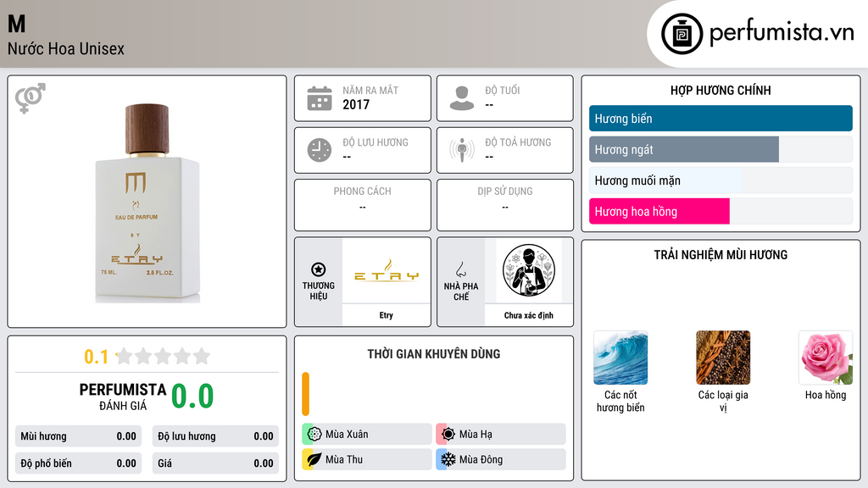
Task: Click the Năm ra mắt label
Action: pyautogui.click(x=370, y=90)
